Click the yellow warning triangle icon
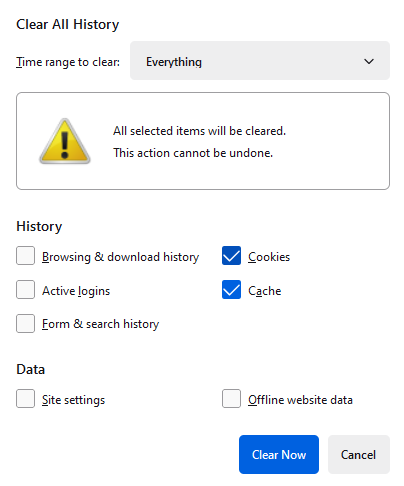This screenshot has height=486, width=404. tap(65, 141)
